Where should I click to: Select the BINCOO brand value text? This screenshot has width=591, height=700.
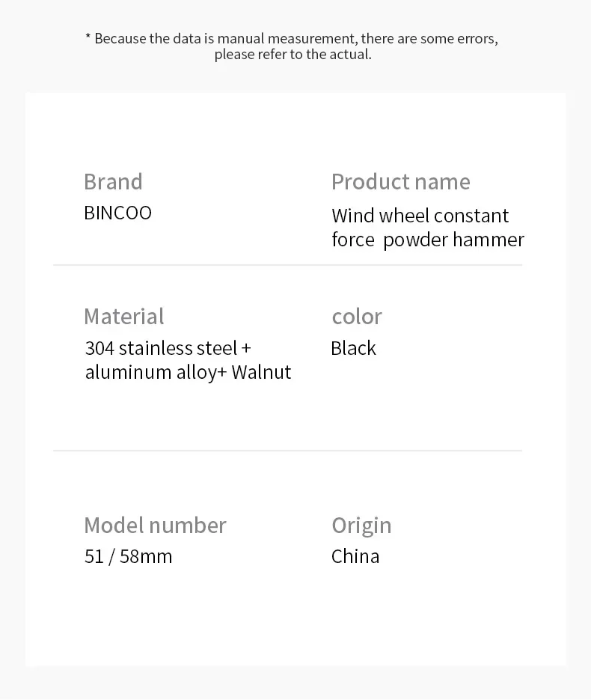coord(117,213)
